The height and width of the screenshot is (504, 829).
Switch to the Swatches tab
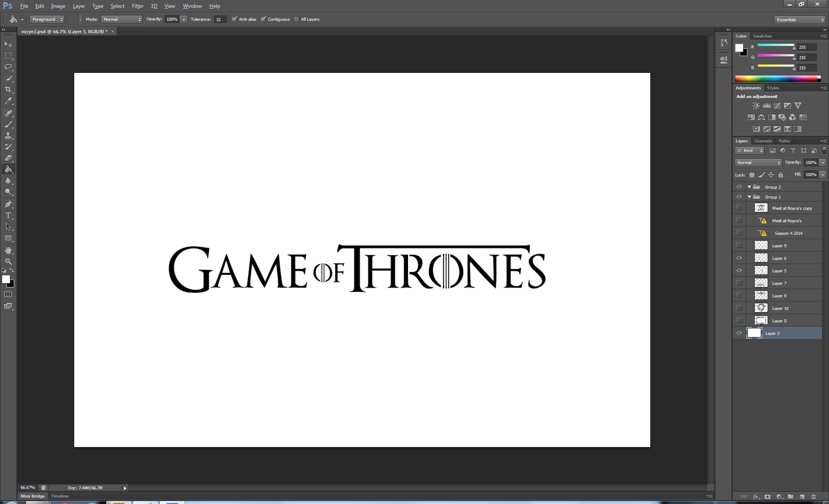(x=762, y=36)
